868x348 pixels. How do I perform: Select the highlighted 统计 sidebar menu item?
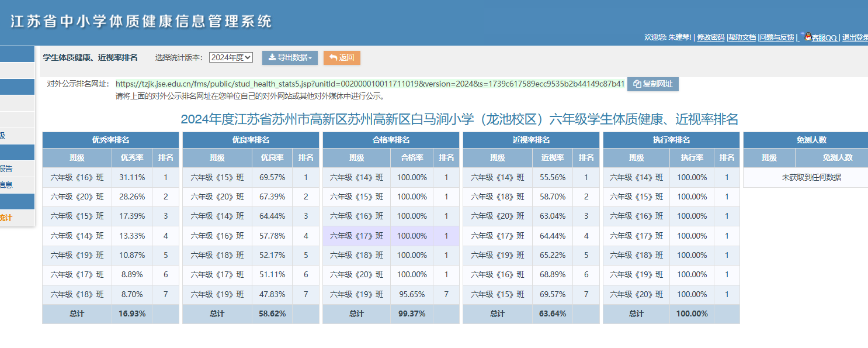[18, 218]
